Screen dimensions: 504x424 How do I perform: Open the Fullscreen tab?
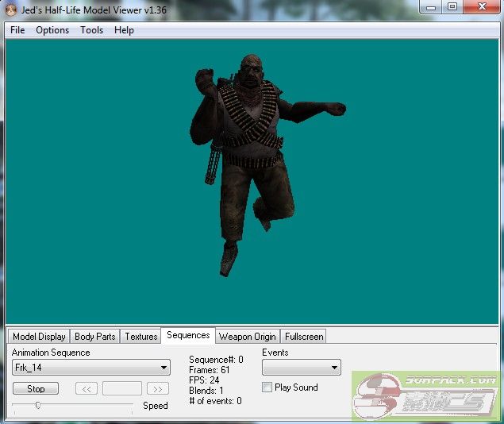point(304,337)
